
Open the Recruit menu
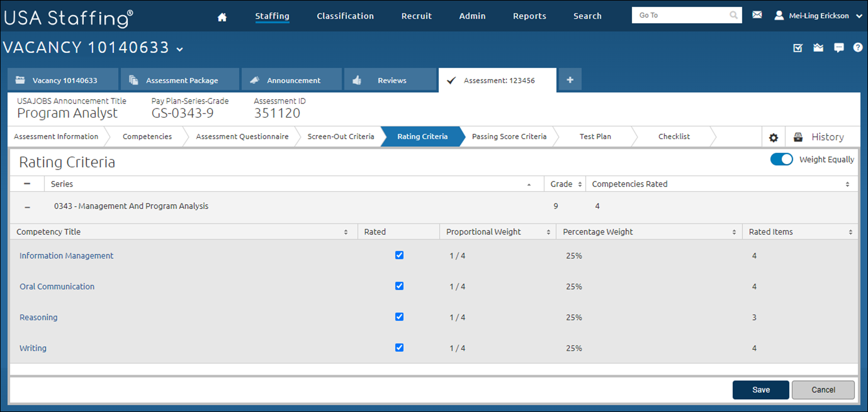click(416, 16)
